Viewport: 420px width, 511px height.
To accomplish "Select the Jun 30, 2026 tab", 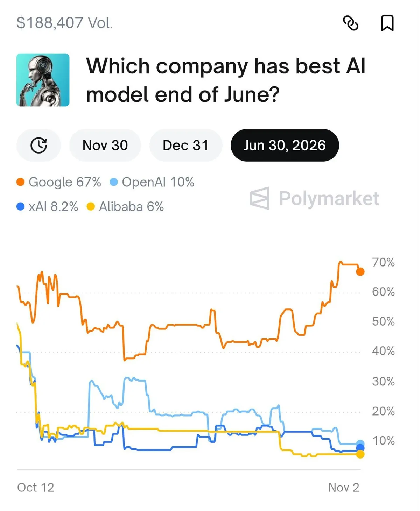I will tap(285, 145).
